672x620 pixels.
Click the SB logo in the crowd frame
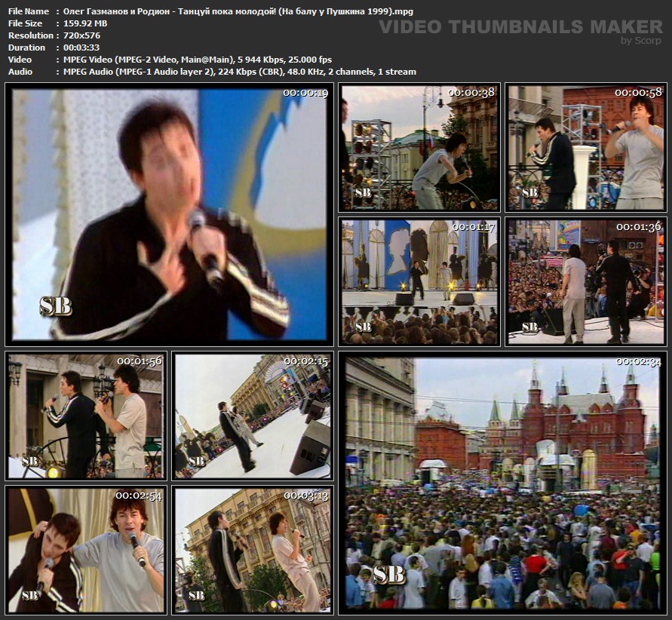[x=388, y=575]
